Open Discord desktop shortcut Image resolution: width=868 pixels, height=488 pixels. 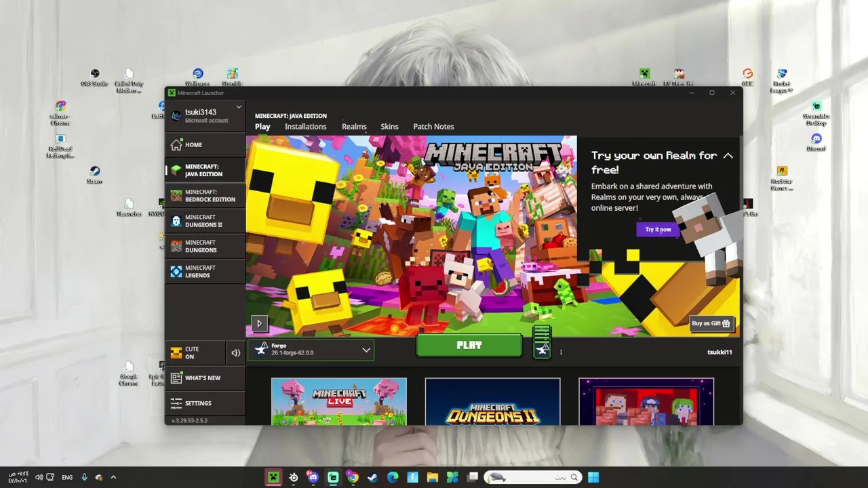pos(816,142)
